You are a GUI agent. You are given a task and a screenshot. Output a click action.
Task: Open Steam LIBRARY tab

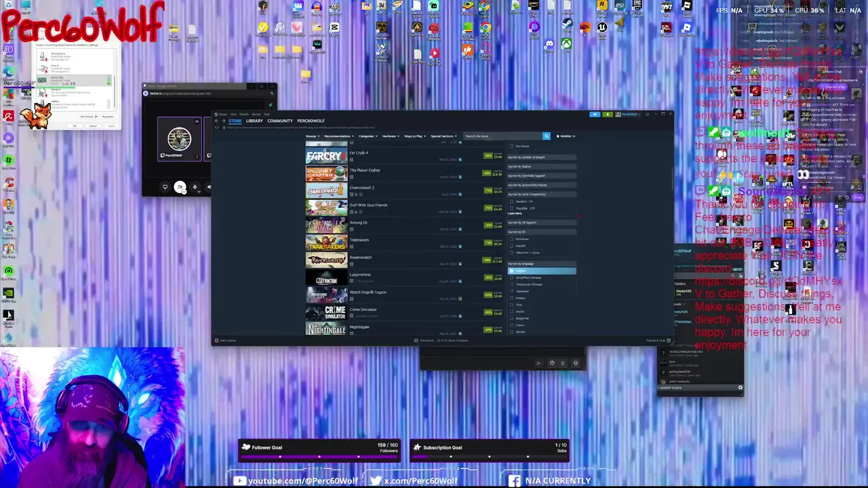click(x=254, y=121)
